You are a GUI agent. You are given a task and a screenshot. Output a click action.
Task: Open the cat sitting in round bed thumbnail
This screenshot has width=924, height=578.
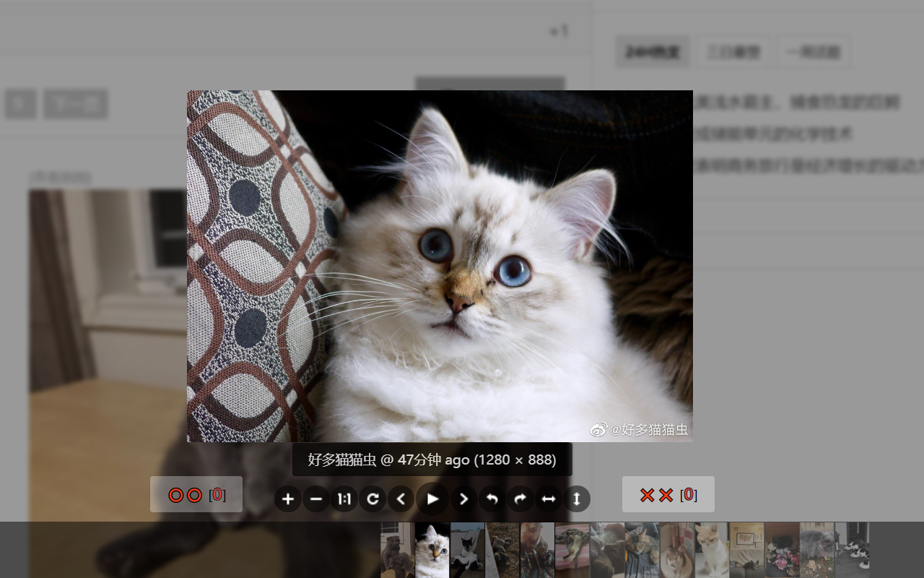[x=677, y=550]
